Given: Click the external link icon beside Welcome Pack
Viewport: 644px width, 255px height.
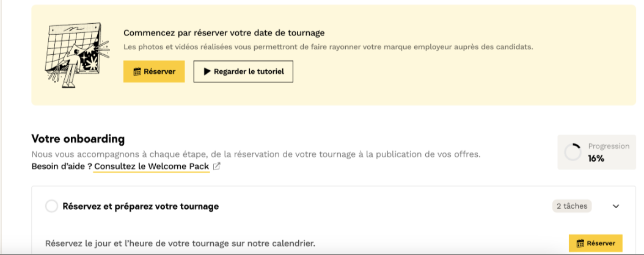Looking at the screenshot, I should coord(216,167).
